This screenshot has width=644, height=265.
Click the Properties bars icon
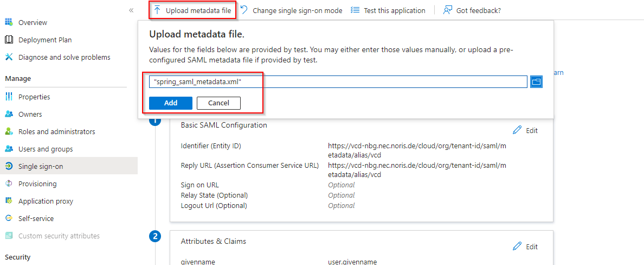click(9, 97)
